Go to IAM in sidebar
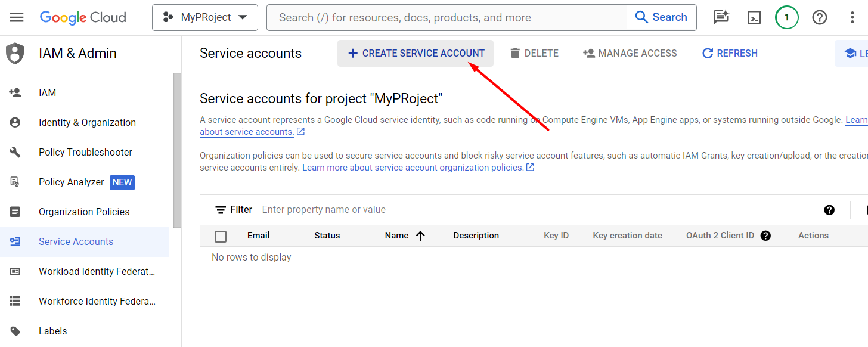The width and height of the screenshot is (868, 347). [85, 92]
